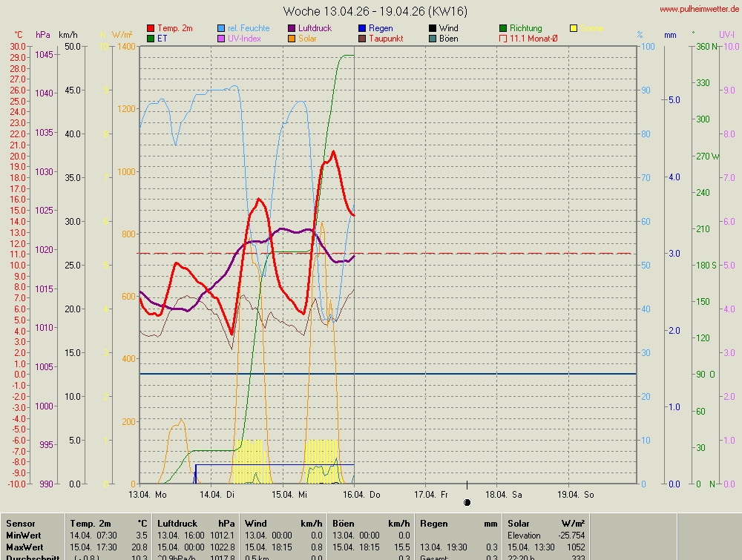
Task: Click the yellow Sonne legend square
Action: [x=574, y=28]
